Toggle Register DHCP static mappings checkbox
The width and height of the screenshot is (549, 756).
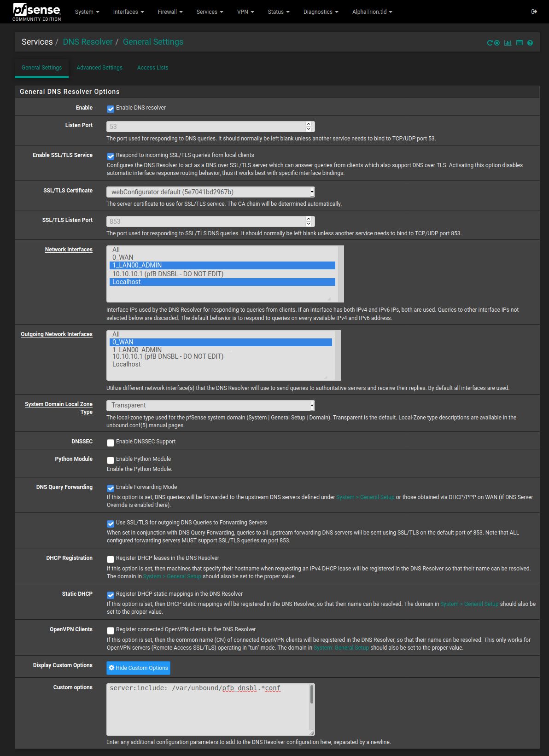pos(111,595)
